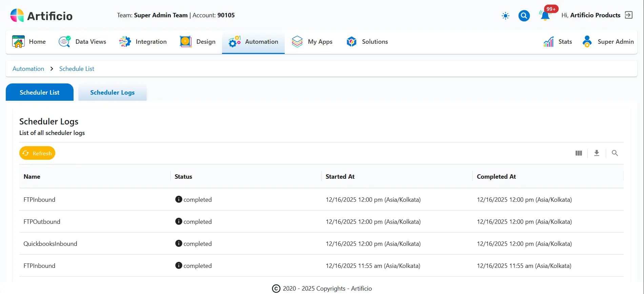Open global search with blue magnifier icon
This screenshot has height=294, width=644.
(x=524, y=16)
